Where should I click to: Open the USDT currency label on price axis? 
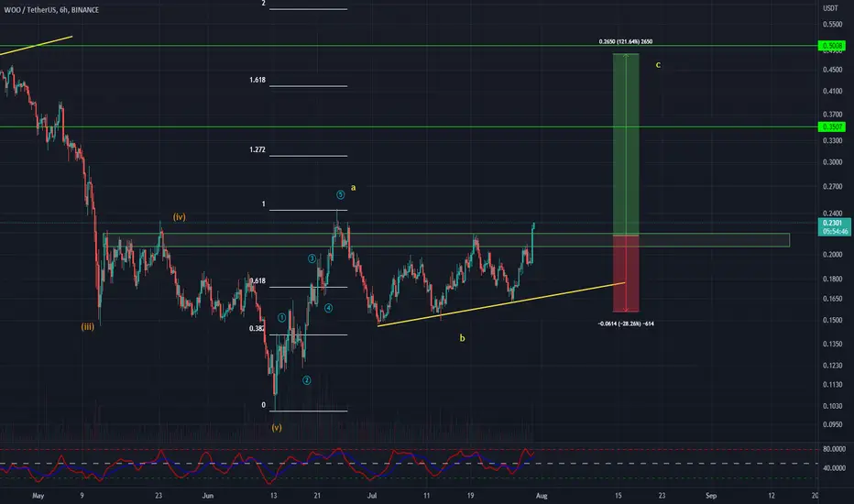point(830,8)
